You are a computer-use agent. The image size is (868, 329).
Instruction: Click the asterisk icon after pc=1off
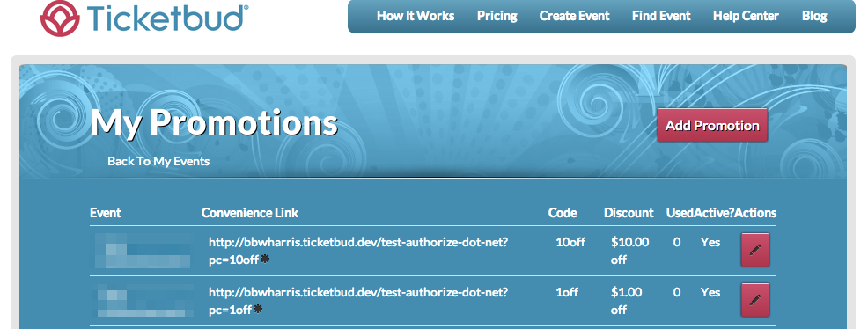coord(257,309)
